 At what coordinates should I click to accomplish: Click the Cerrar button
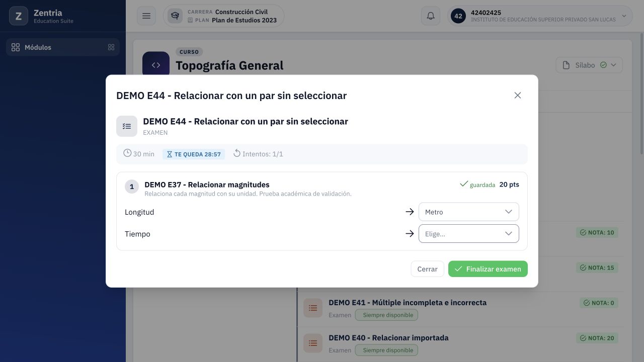[x=427, y=269]
